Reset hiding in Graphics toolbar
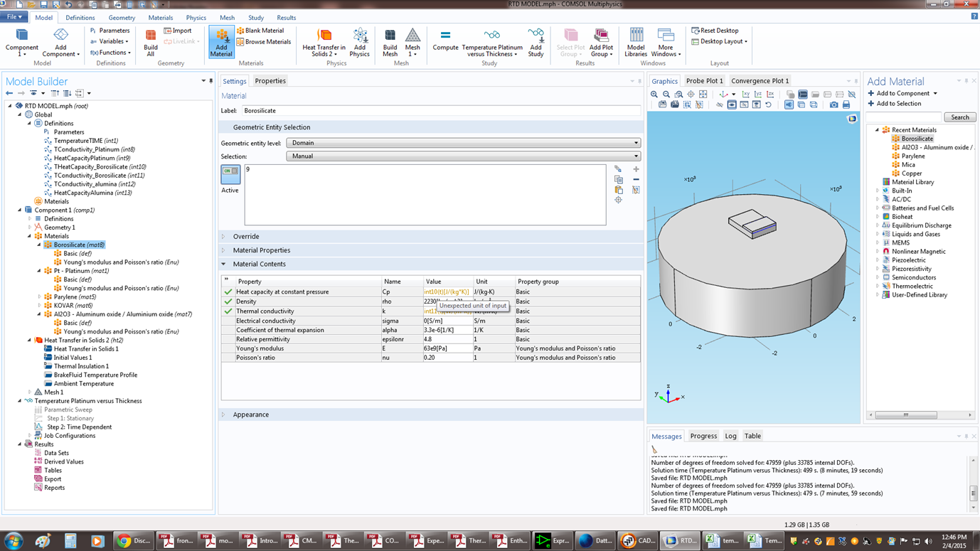 click(x=768, y=105)
